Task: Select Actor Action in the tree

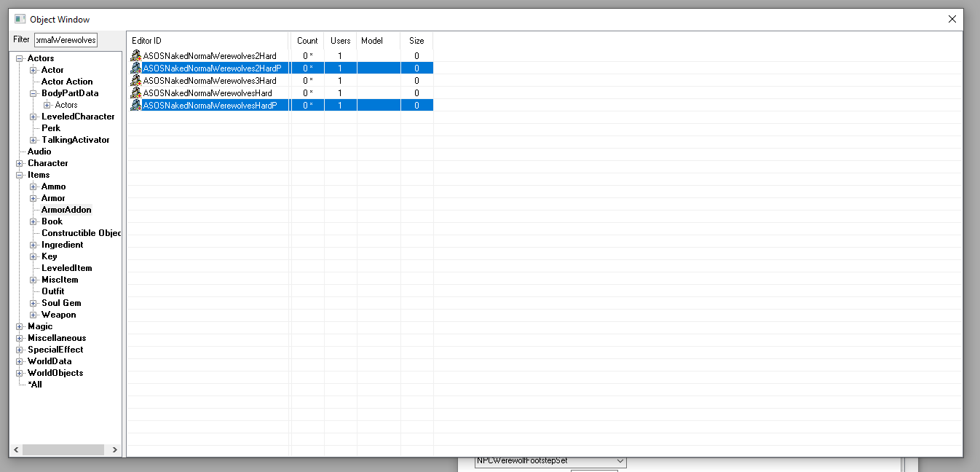Action: [x=67, y=82]
